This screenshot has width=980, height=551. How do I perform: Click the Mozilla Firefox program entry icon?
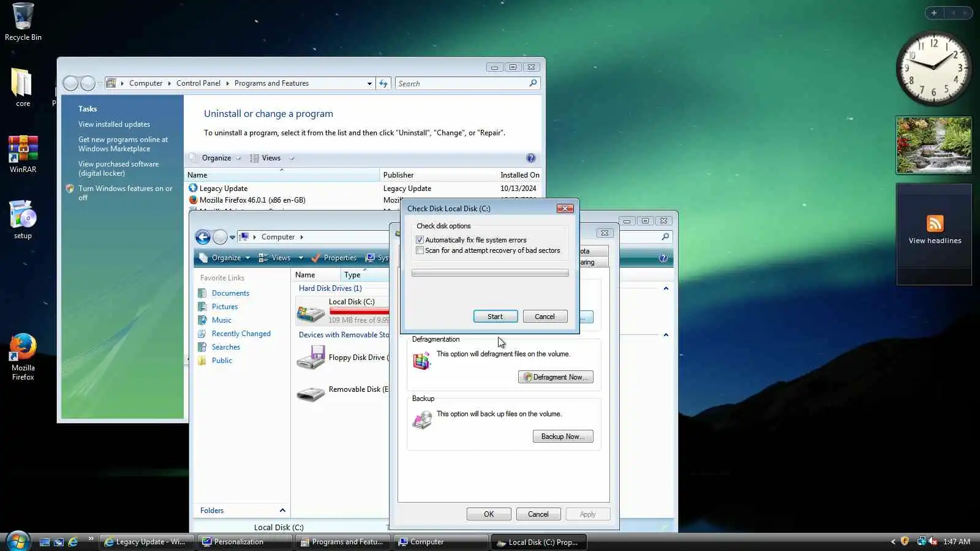(x=193, y=200)
